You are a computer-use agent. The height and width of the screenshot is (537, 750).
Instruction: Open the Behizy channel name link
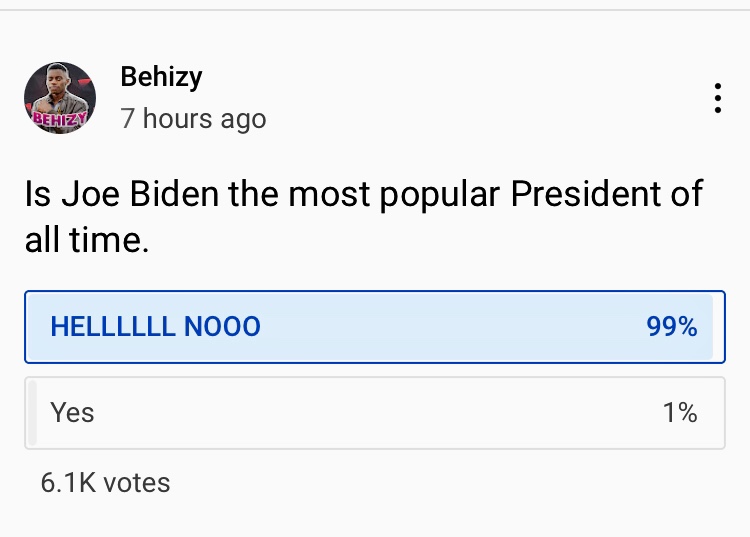click(x=161, y=76)
